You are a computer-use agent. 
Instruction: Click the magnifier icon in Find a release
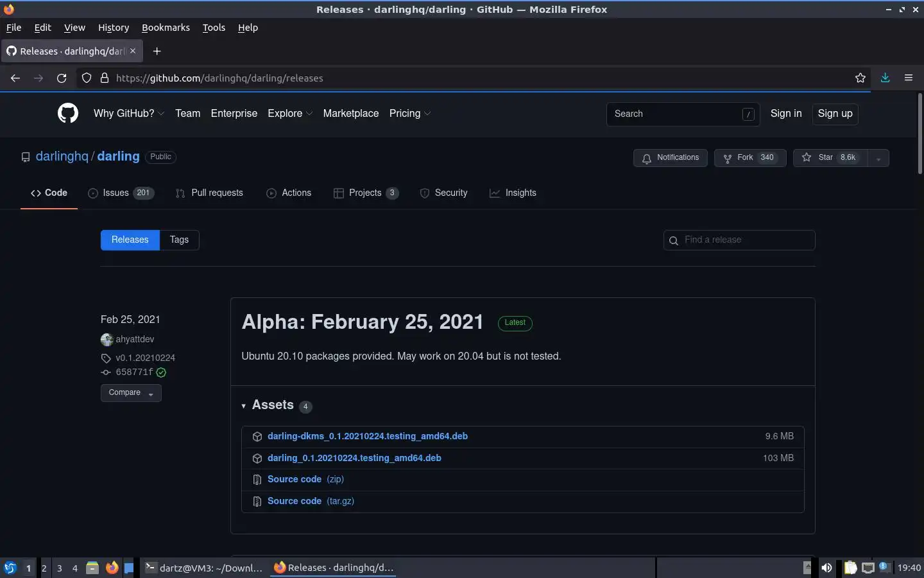674,240
